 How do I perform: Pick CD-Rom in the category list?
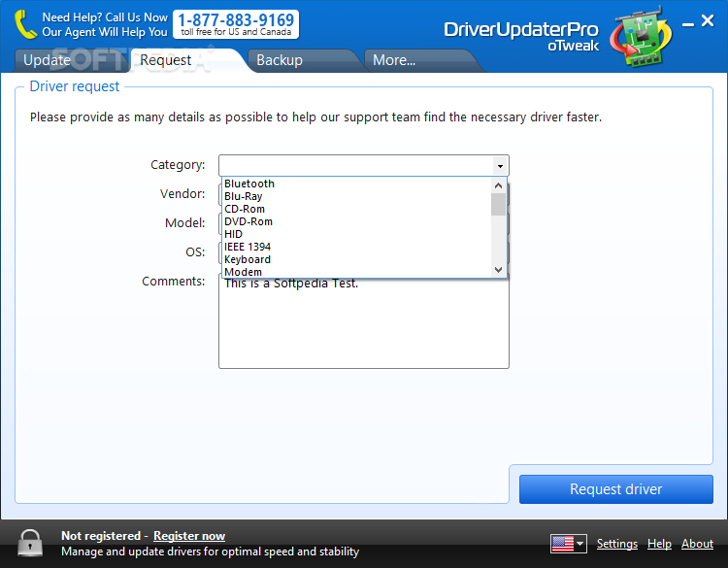(x=357, y=209)
